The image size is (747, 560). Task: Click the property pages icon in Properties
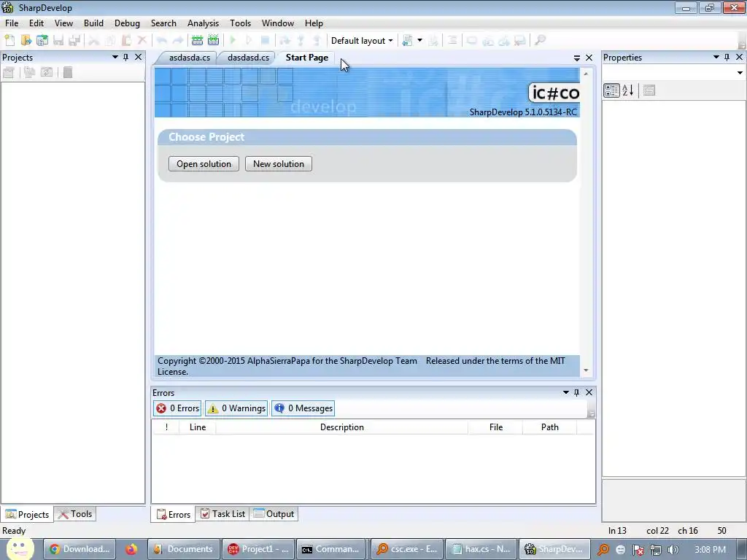tap(649, 90)
